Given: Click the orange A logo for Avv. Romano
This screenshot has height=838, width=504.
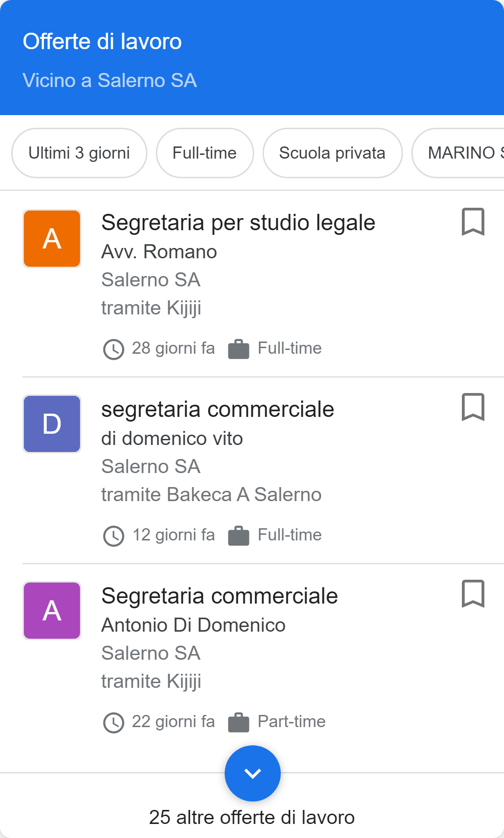Looking at the screenshot, I should pyautogui.click(x=52, y=239).
